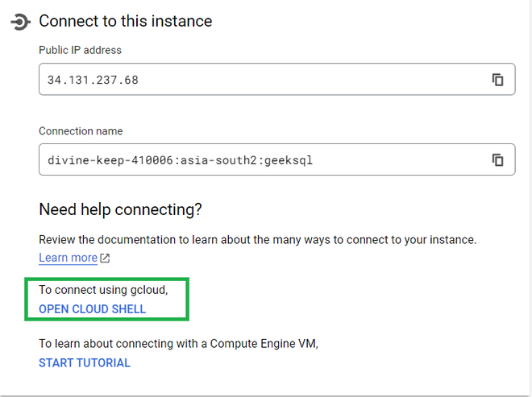
Task: Click external link icon beside Learn more
Action: pos(105,258)
